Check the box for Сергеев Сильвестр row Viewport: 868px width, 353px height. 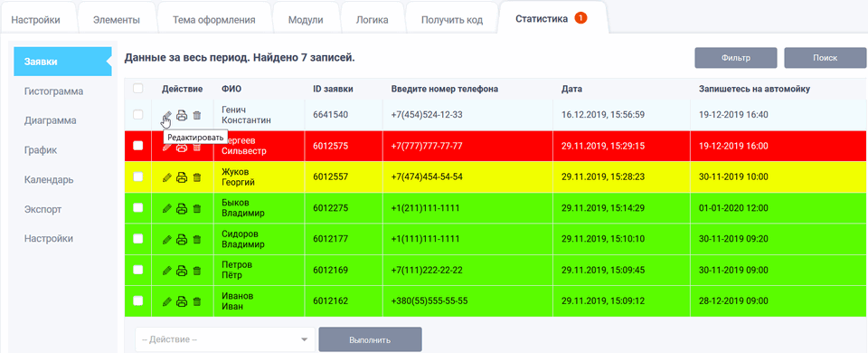coord(138,145)
